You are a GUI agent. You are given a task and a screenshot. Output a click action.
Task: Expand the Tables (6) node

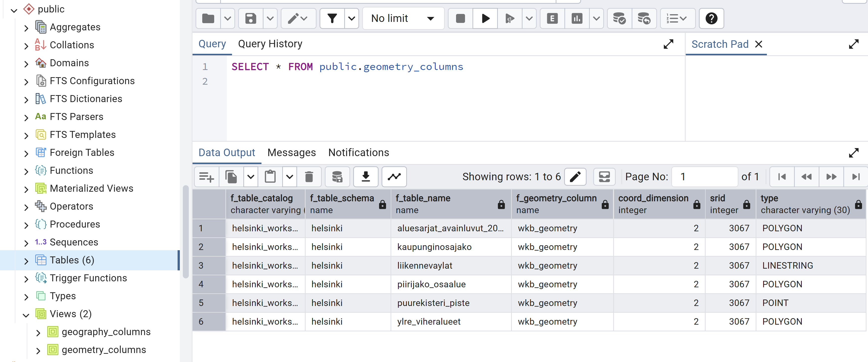(26, 261)
